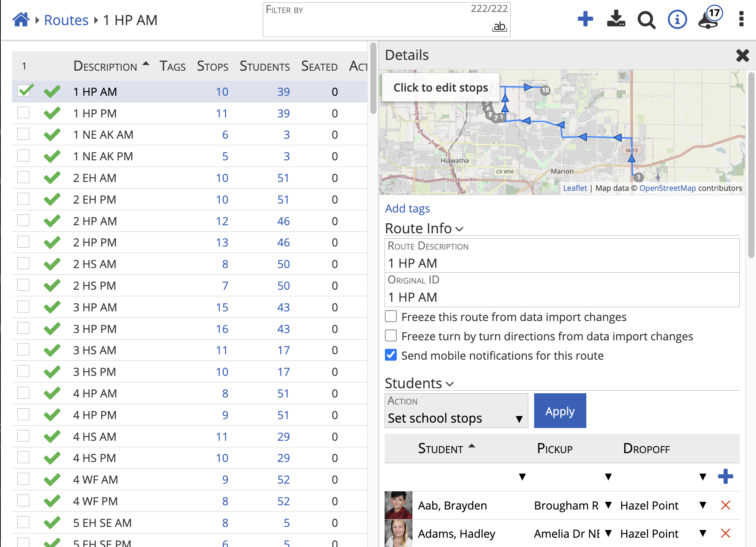Click the download export icon

616,19
